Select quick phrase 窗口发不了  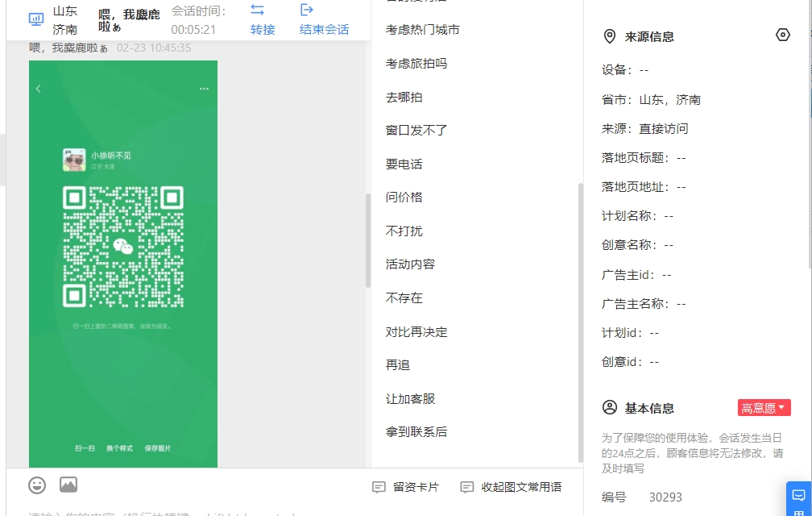pos(416,130)
